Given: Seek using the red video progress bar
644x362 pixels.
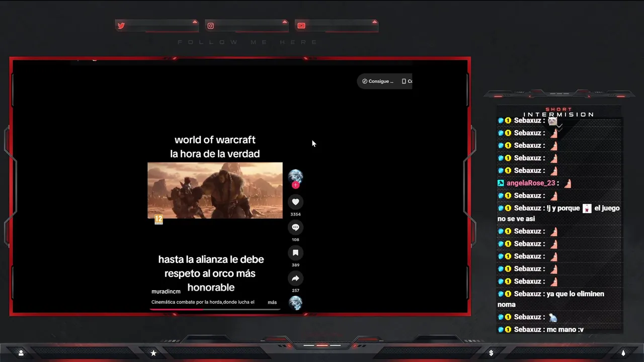Looking at the screenshot, I should tap(215, 309).
